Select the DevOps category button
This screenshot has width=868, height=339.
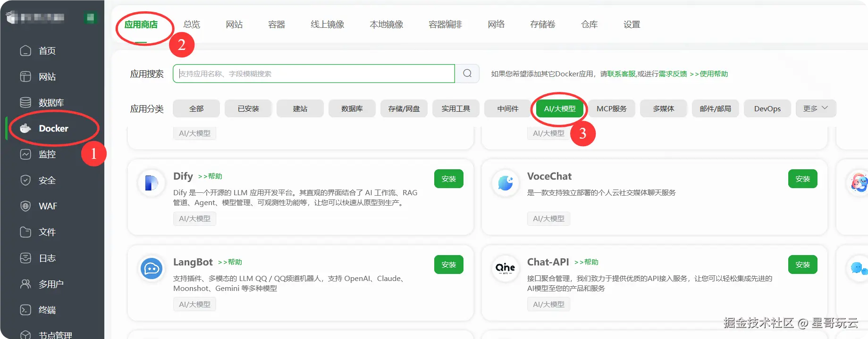[x=767, y=108]
